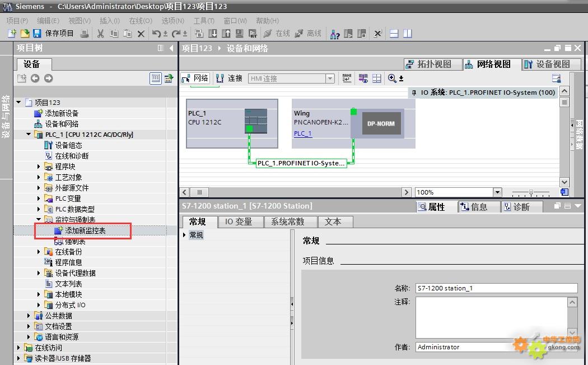588x365 pixels.
Task: Open the 诊断 inspector tab
Action: click(521, 207)
